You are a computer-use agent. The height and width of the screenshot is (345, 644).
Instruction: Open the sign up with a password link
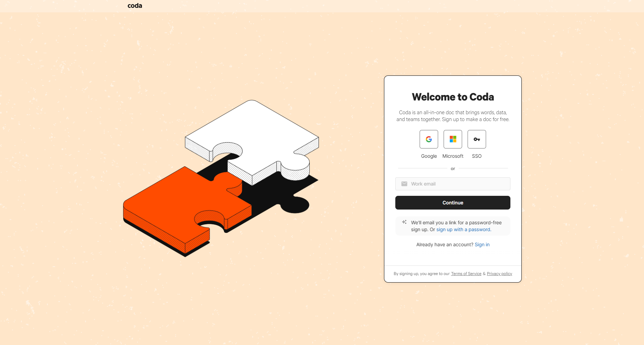tap(463, 229)
